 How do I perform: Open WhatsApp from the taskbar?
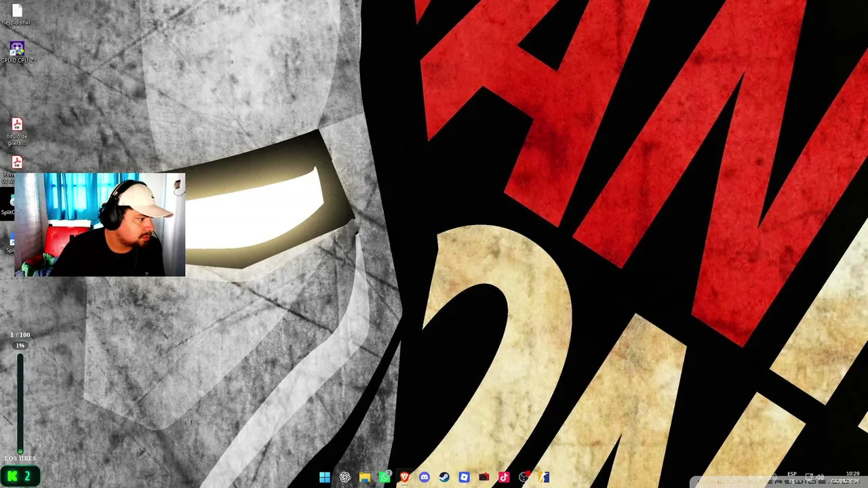click(x=384, y=477)
